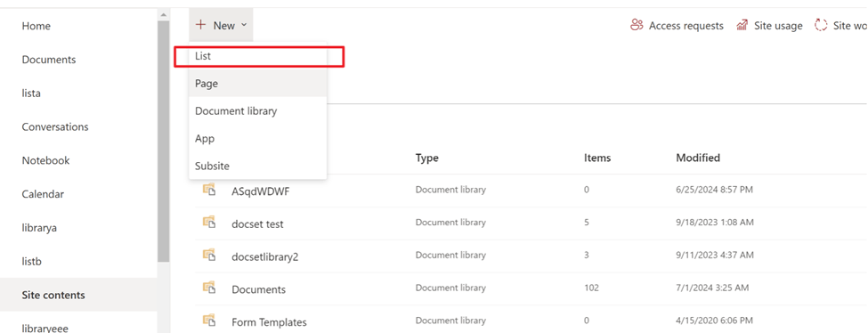Open Documents library in contents table

click(x=258, y=289)
